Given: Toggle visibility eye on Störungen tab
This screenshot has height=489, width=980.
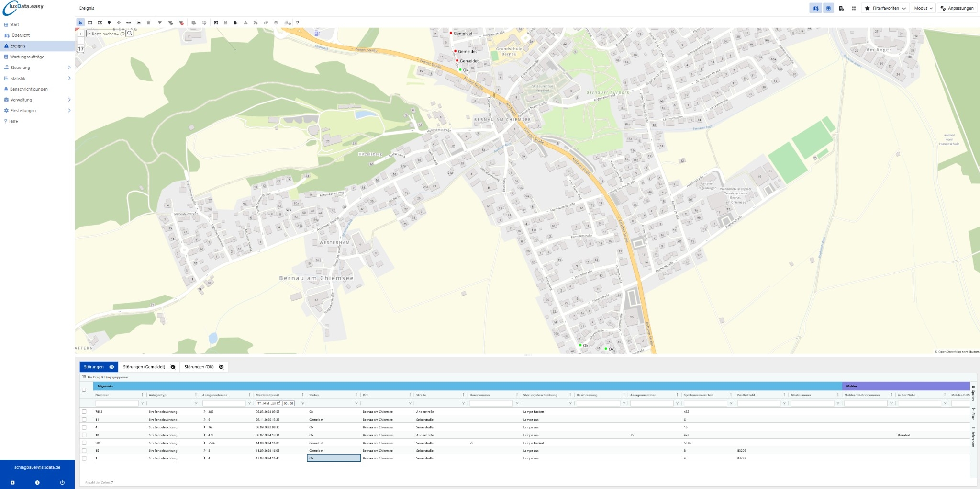Looking at the screenshot, I should pyautogui.click(x=111, y=367).
